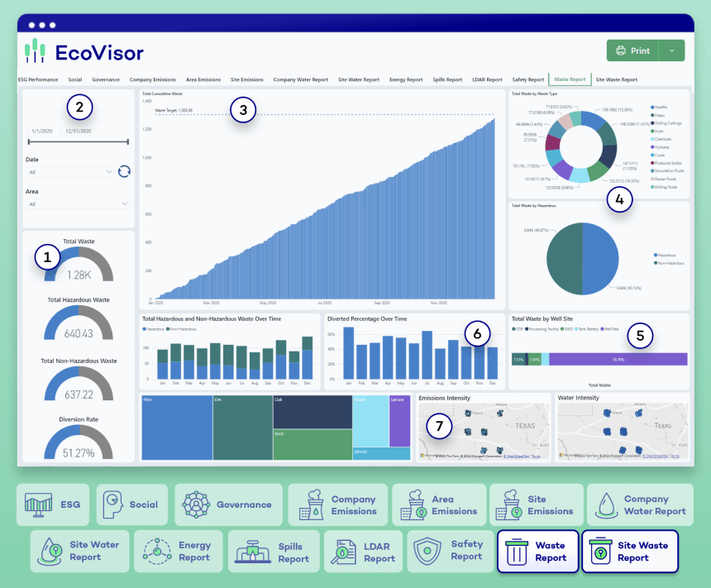Open the Print button's dropdown arrow
This screenshot has height=588, width=711.
click(x=672, y=50)
